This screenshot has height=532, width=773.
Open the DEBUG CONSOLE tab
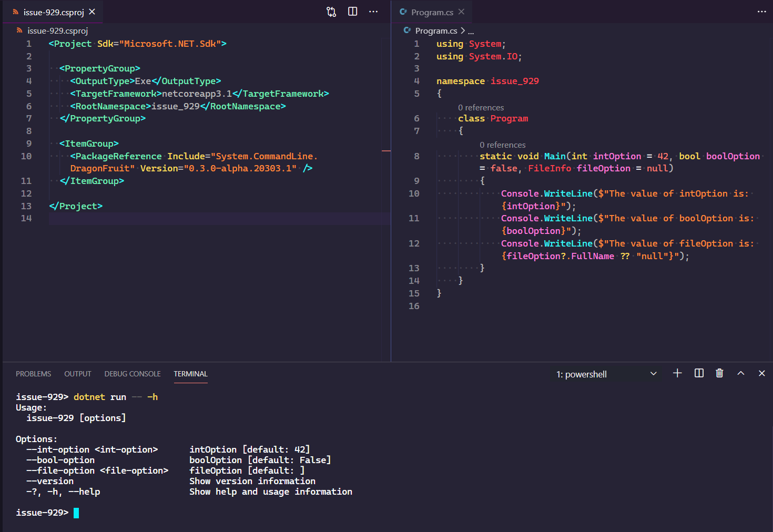click(132, 373)
